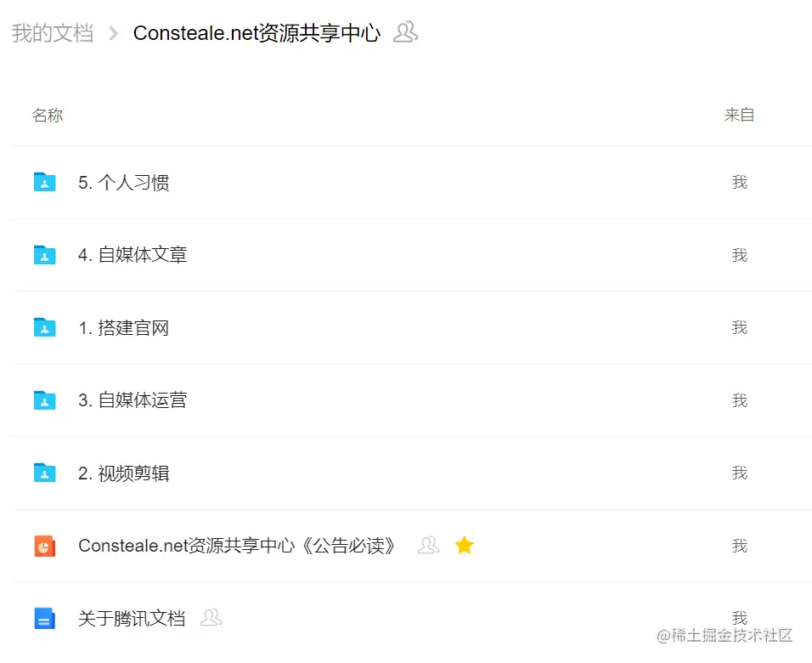Click the folder icon beside 2. 视频剪辑

click(44, 473)
